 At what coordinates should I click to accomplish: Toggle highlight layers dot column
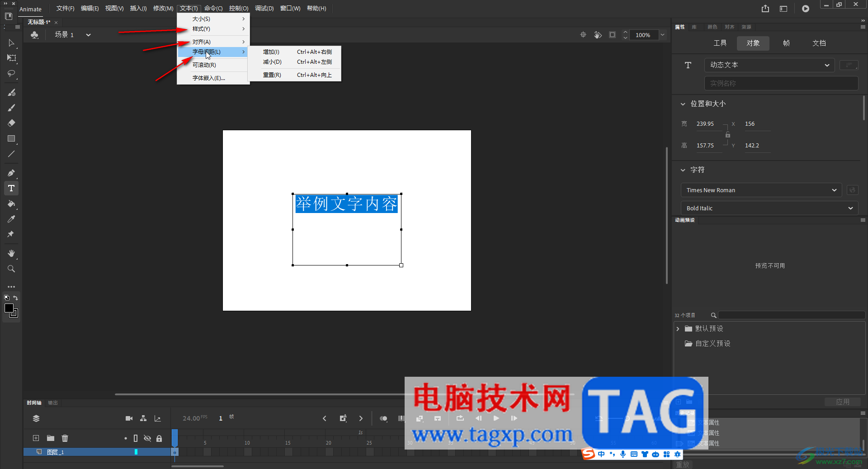126,438
